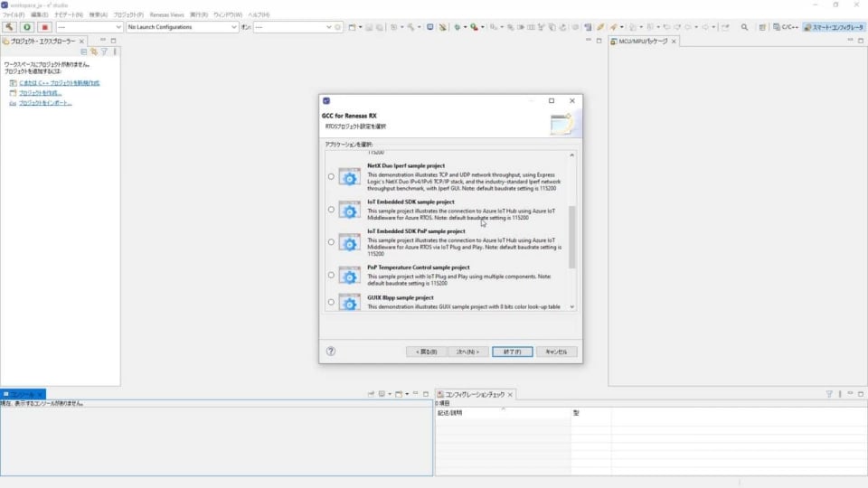The width and height of the screenshot is (868, 488).
Task: Click the launch target settings gear
Action: pyautogui.click(x=337, y=27)
